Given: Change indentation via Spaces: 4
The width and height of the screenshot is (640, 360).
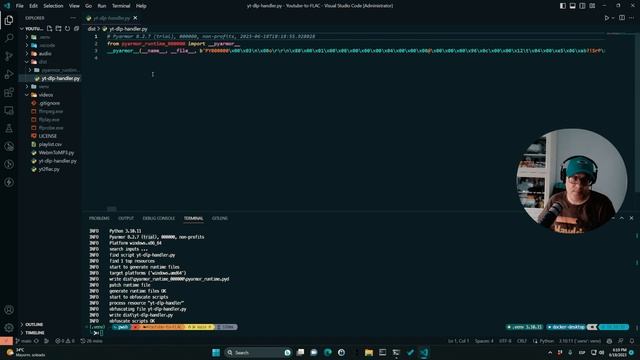Looking at the screenshot, I should 484,341.
